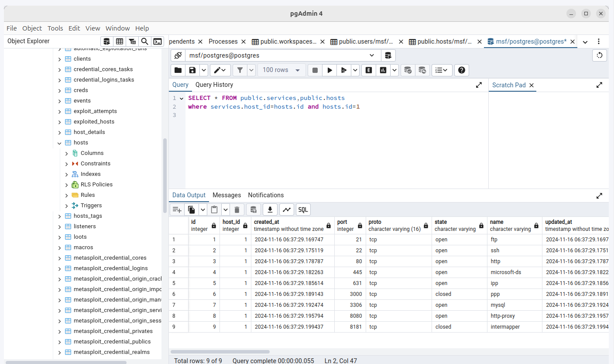Reset layout with circular arrow icon
The width and height of the screenshot is (614, 364).
[x=600, y=55]
